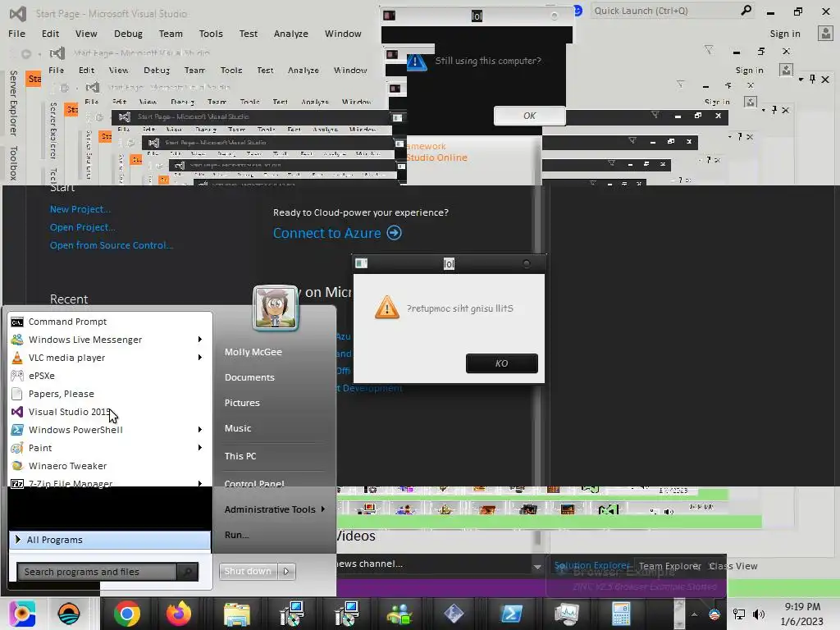
Task: Click the KO button in the mirrored dialog
Action: pos(501,363)
